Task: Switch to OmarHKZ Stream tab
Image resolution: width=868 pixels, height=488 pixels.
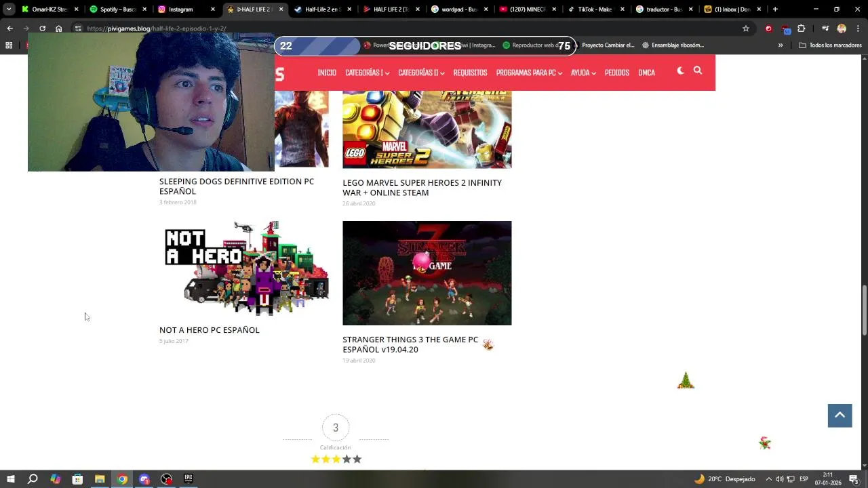Action: point(50,9)
